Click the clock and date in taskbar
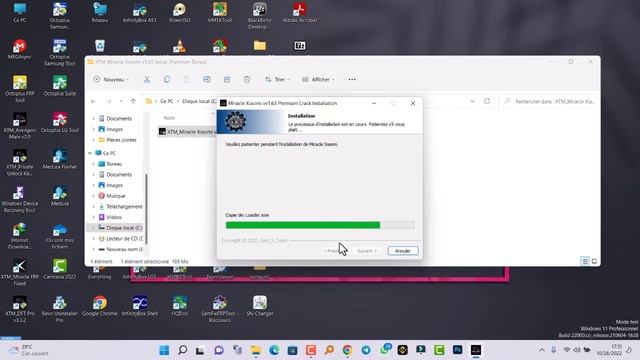640x360 pixels. [609, 350]
